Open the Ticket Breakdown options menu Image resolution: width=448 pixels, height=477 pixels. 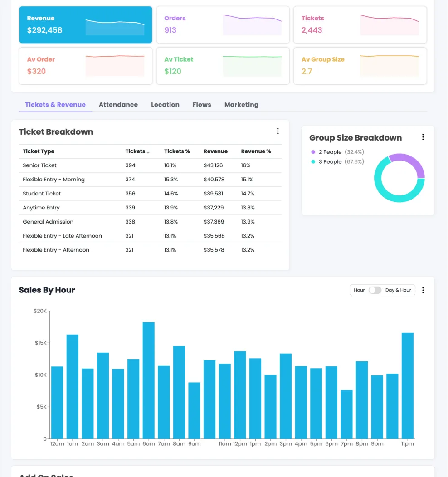[x=278, y=131]
